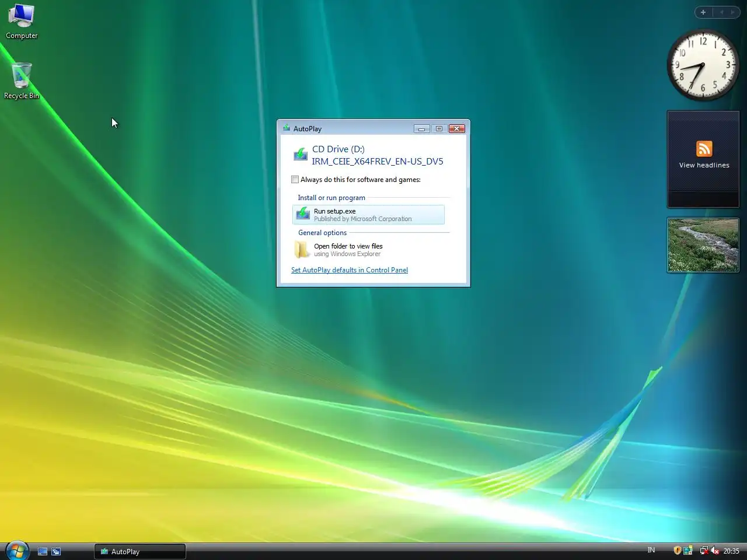Click View headlines in feed gadget
The image size is (747, 560).
[x=704, y=165]
